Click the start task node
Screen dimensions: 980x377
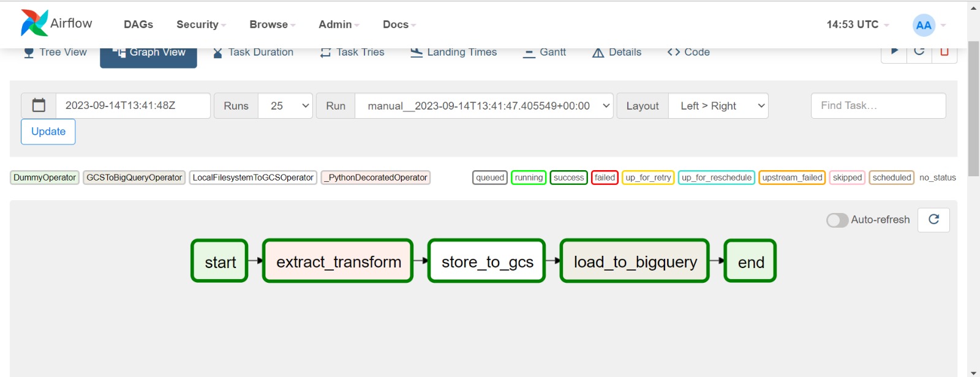pos(220,261)
